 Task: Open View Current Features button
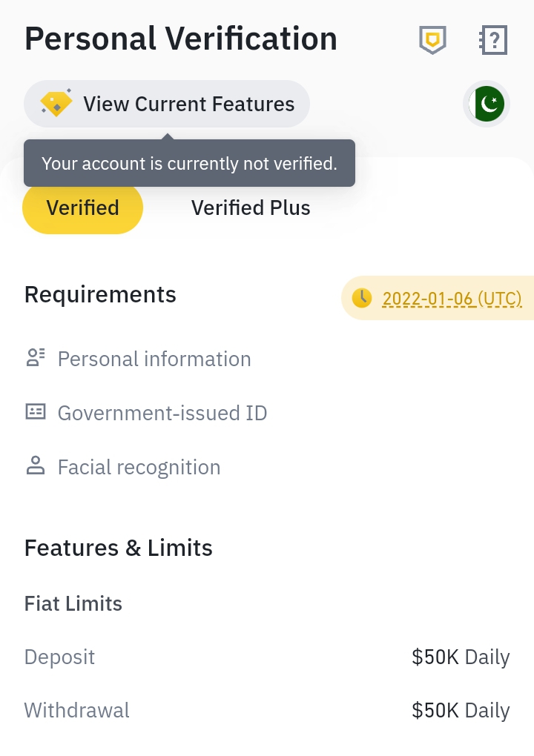click(x=166, y=104)
